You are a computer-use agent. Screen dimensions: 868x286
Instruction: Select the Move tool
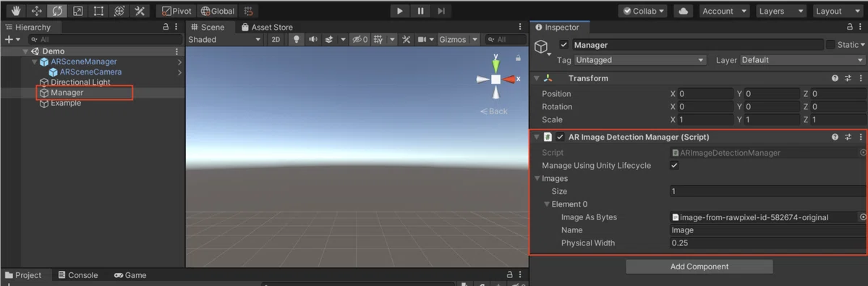(36, 11)
